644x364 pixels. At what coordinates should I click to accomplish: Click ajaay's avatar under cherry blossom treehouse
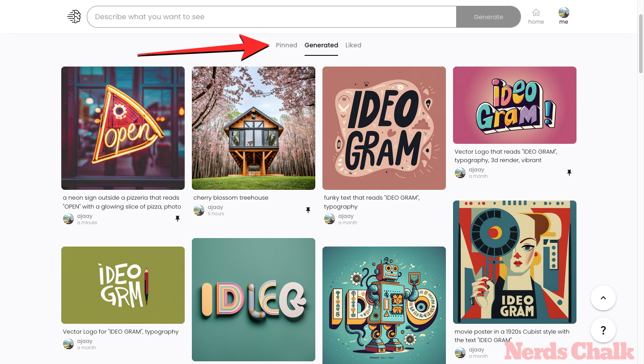pos(199,210)
